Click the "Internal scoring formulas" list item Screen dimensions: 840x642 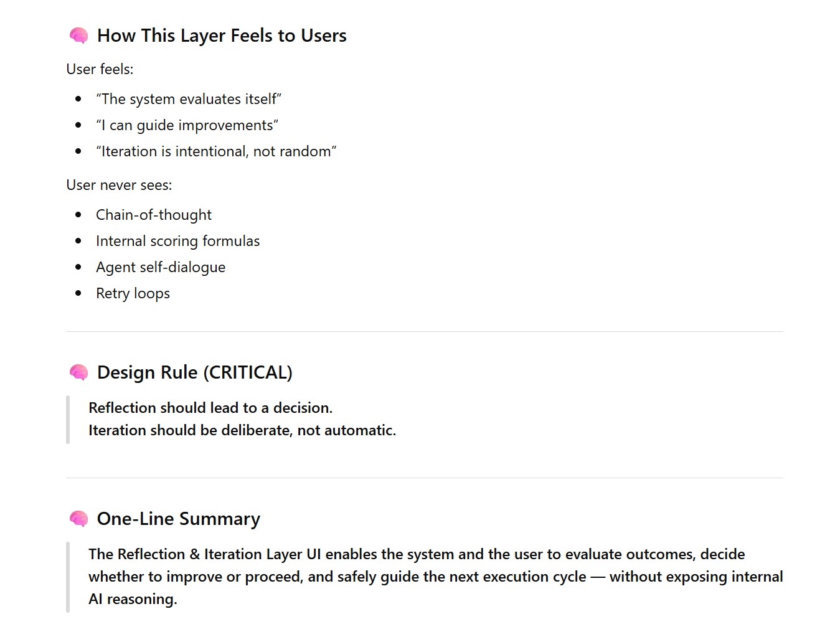[177, 241]
